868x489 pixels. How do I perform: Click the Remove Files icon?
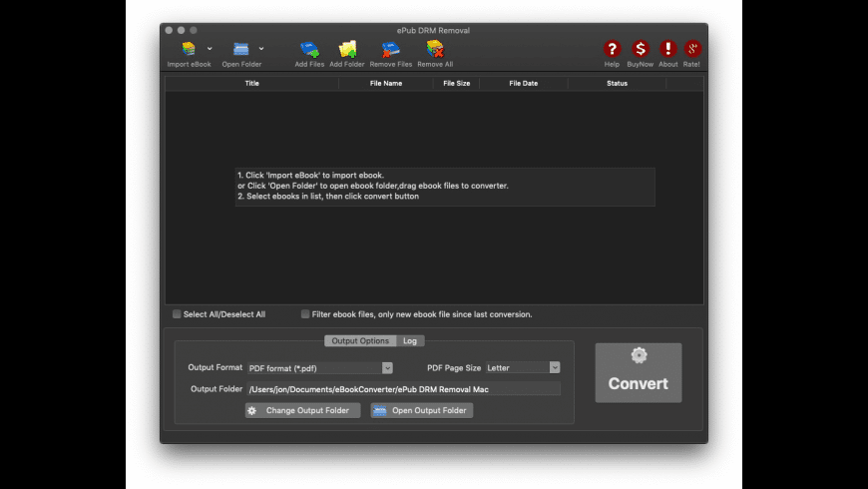point(390,49)
